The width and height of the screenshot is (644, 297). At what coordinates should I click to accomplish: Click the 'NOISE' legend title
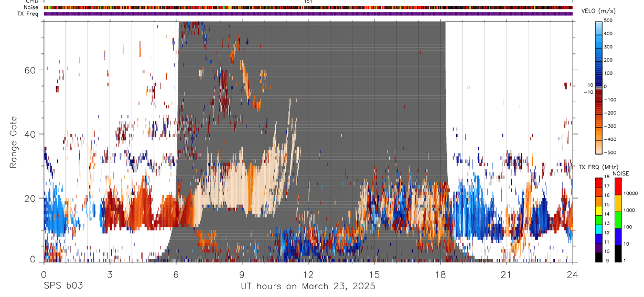(x=620, y=173)
